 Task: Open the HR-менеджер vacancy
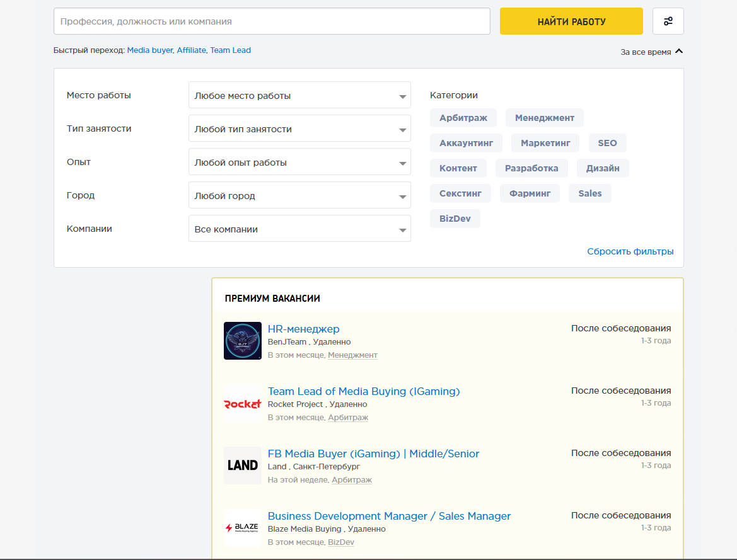point(303,329)
